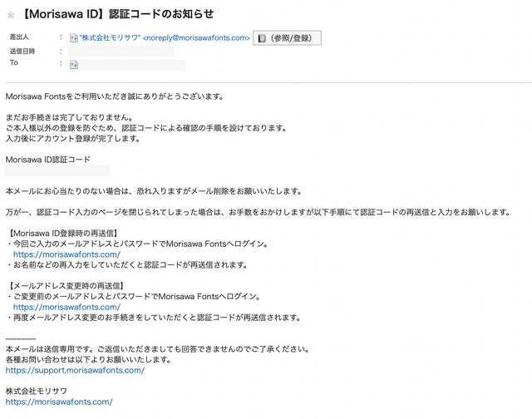Click the address book icon in 参照/登録 button
Viewport: 532px width, 419px height.
(262, 38)
